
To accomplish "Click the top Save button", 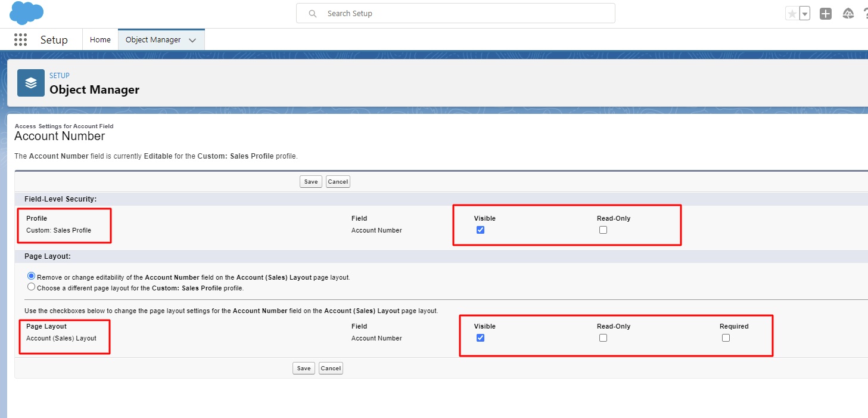I will pyautogui.click(x=311, y=182).
